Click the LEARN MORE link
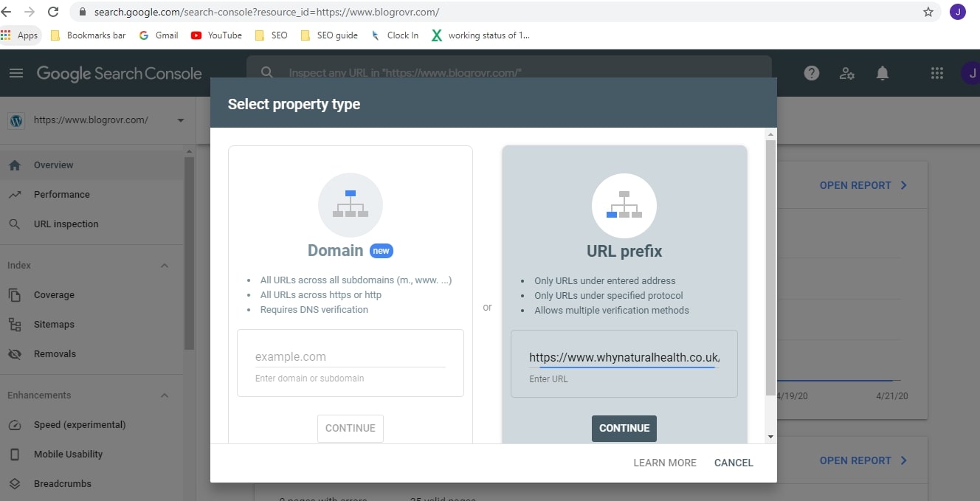This screenshot has width=980, height=501. pos(663,463)
